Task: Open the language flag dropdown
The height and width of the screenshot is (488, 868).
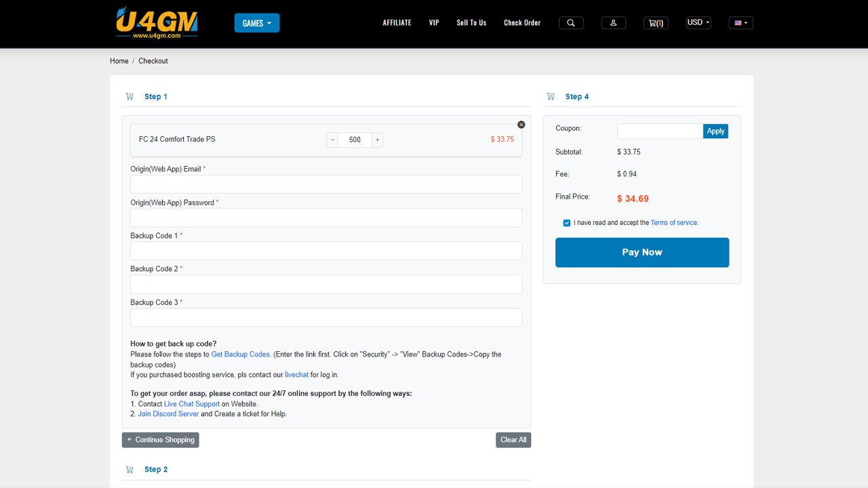Action: click(741, 23)
